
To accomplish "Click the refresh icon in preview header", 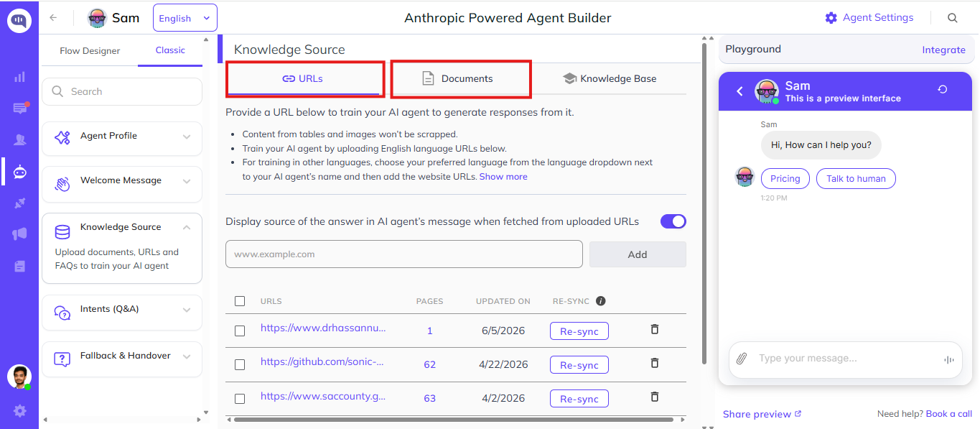I will click(x=943, y=89).
